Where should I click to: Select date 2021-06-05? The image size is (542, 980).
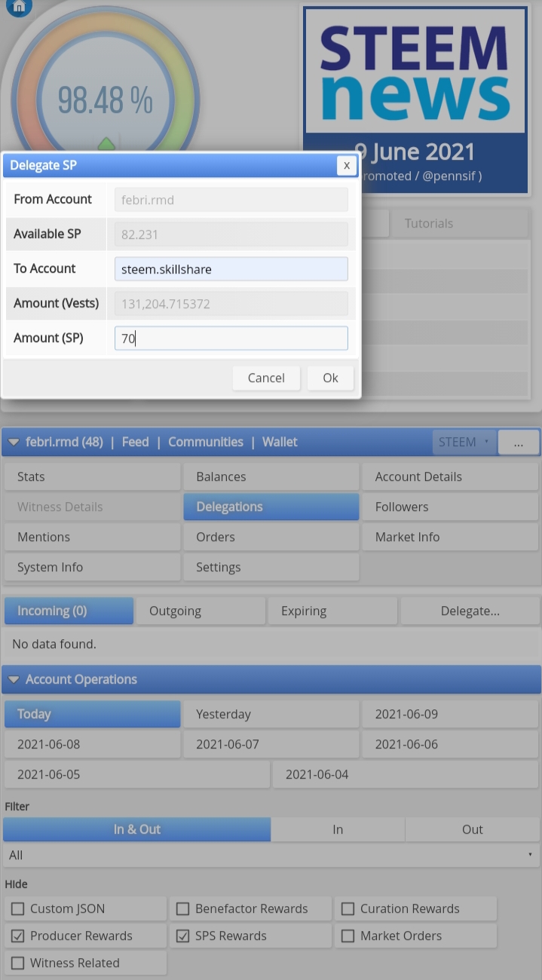tap(136, 774)
